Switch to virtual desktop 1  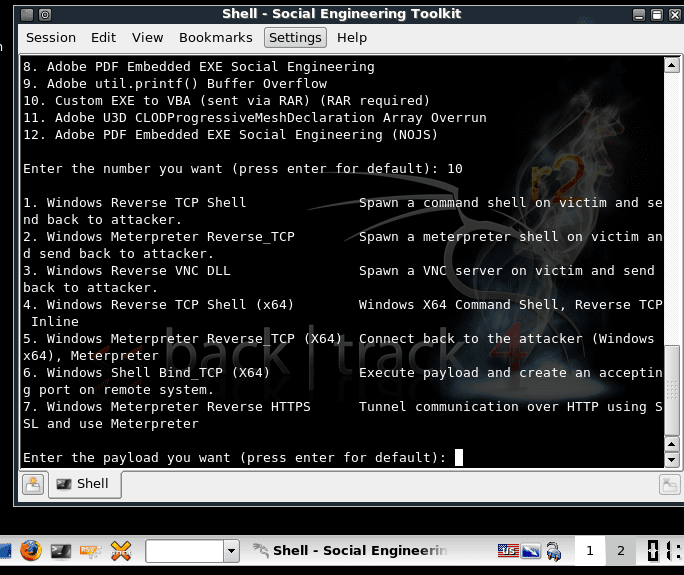point(590,550)
